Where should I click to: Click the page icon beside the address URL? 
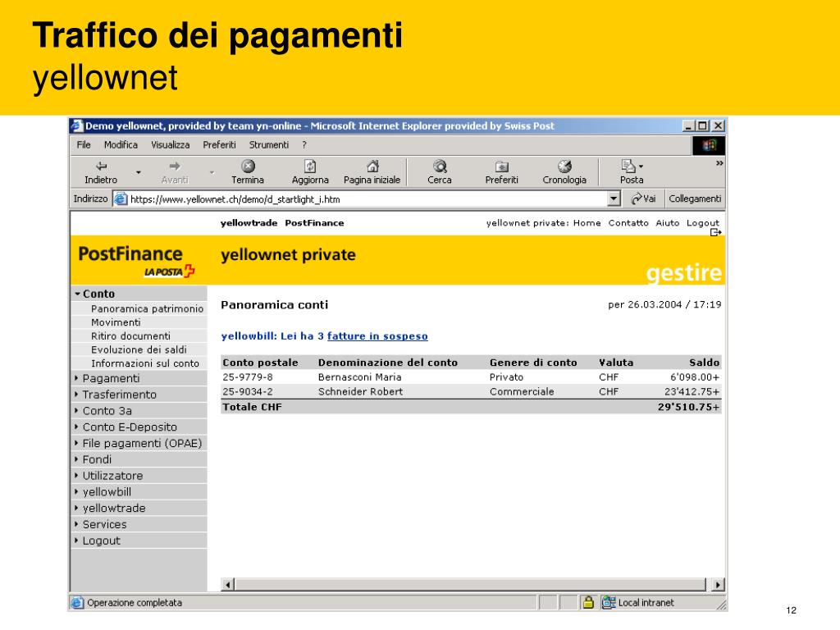click(x=121, y=199)
